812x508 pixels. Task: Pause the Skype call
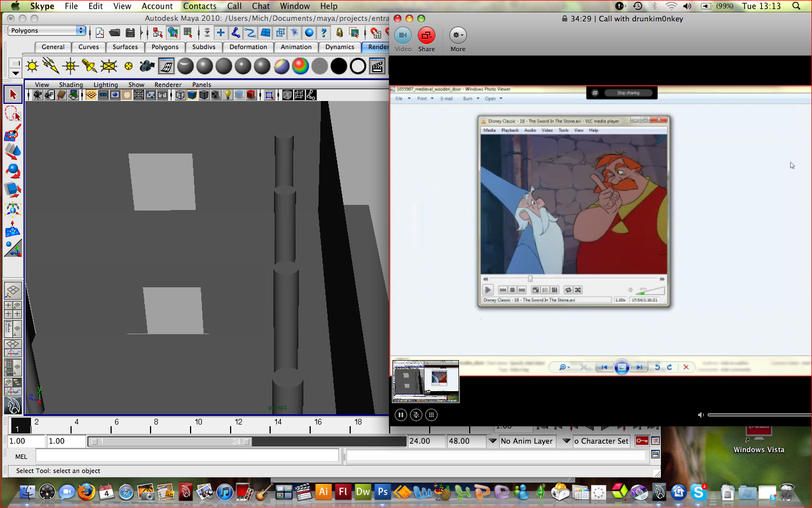pos(400,415)
